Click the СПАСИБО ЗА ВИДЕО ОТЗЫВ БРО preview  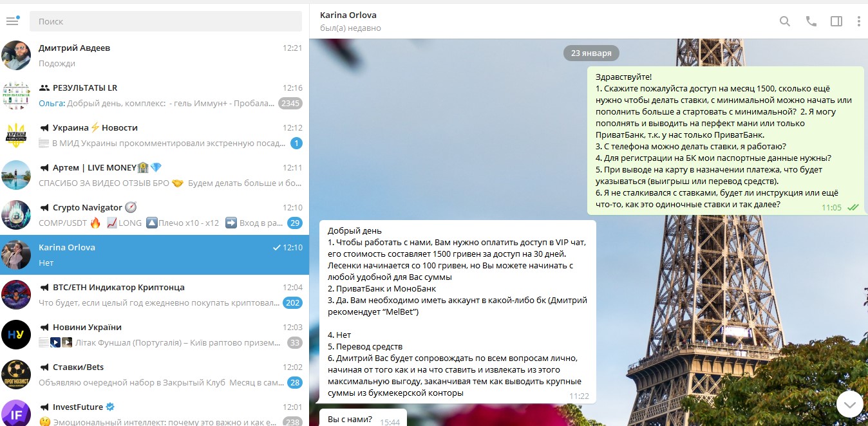pyautogui.click(x=170, y=183)
